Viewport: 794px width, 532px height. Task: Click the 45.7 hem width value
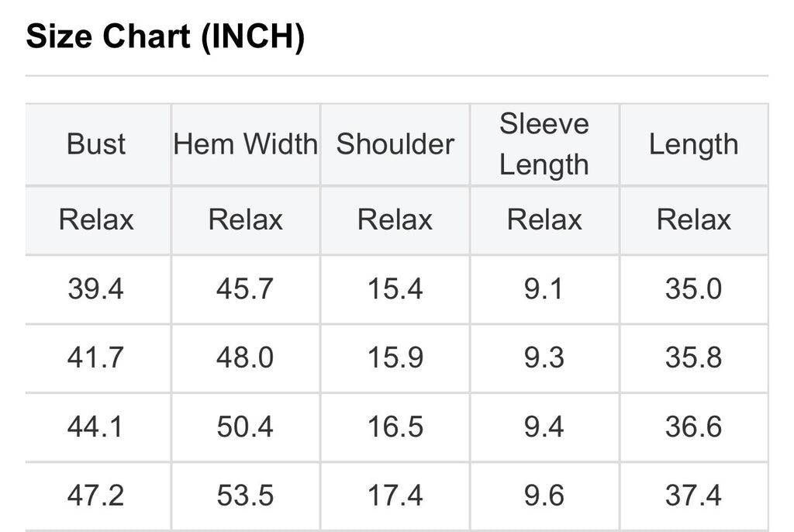pos(246,289)
